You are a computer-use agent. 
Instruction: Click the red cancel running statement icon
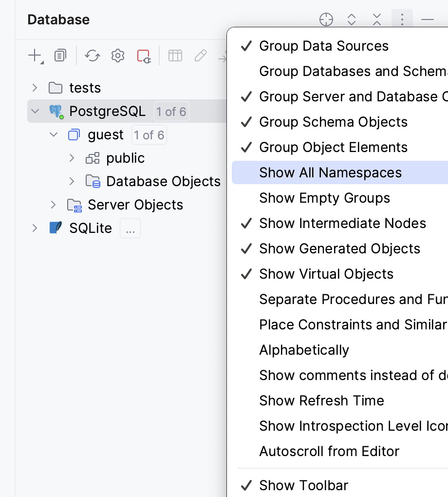[143, 55]
